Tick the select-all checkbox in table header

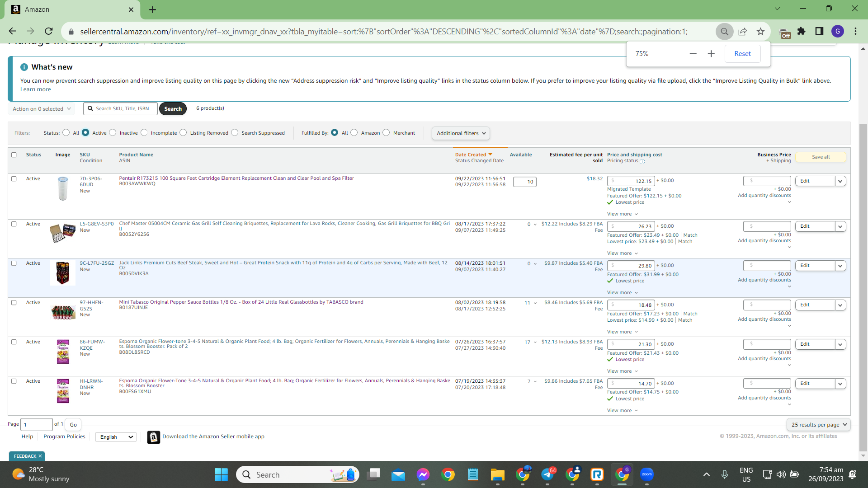tap(14, 155)
